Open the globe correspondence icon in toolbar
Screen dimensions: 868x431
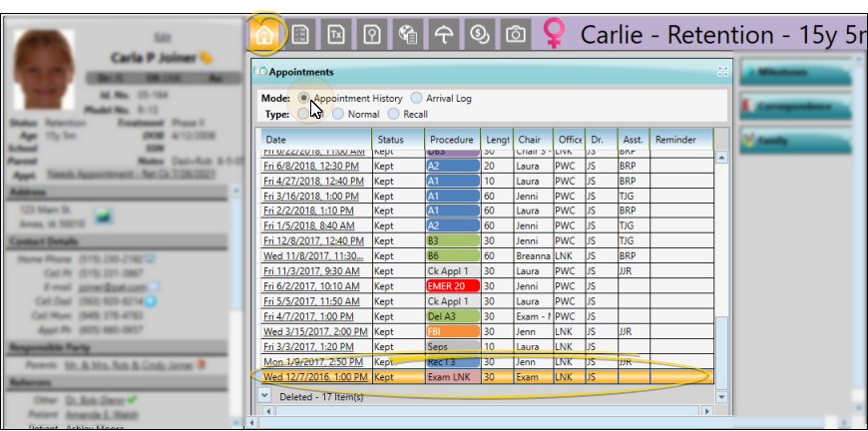(408, 34)
